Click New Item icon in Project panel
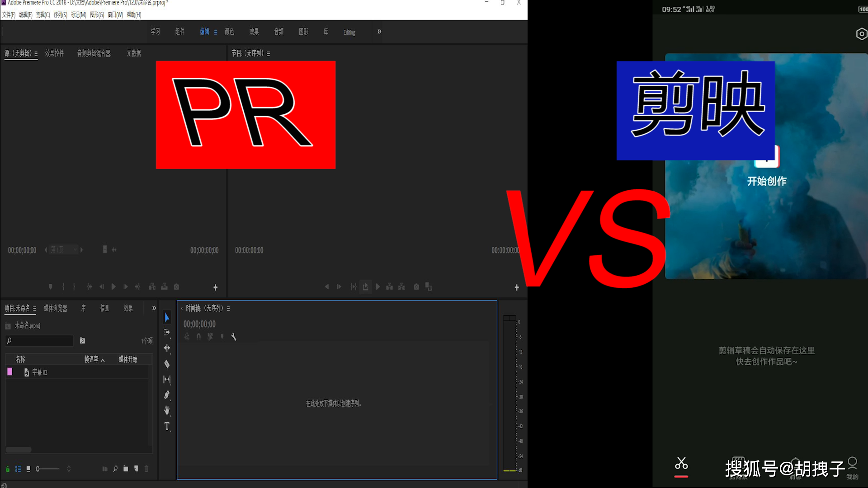This screenshot has width=868, height=488. click(136, 469)
